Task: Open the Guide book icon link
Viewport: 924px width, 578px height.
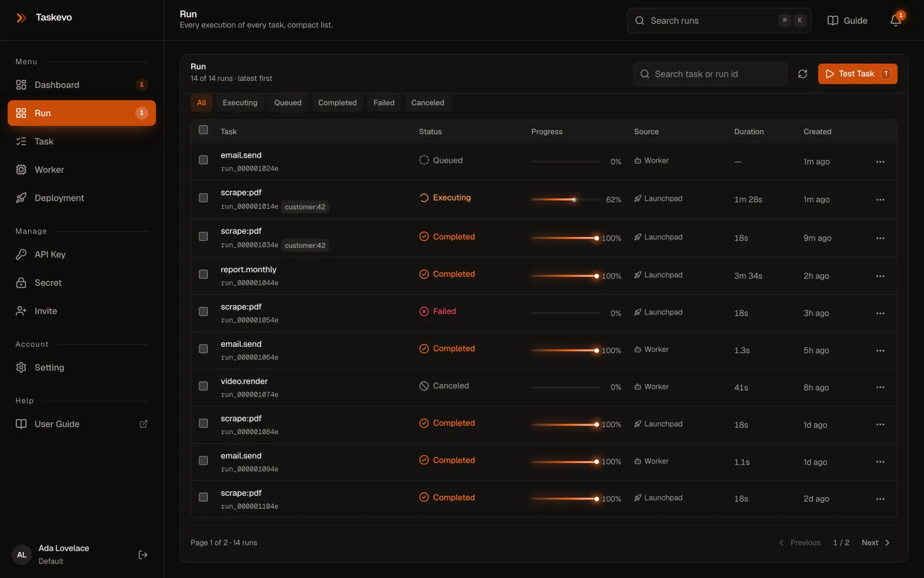Action: coord(847,21)
